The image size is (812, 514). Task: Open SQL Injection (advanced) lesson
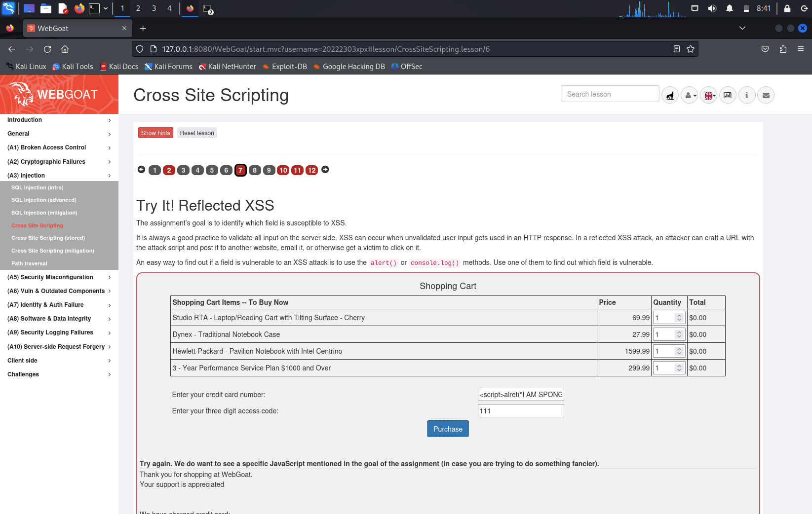point(44,200)
